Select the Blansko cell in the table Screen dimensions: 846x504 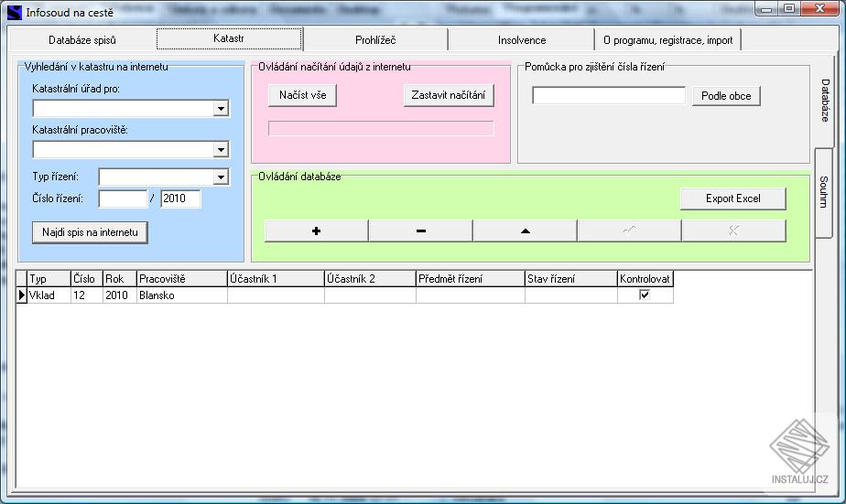(x=182, y=295)
